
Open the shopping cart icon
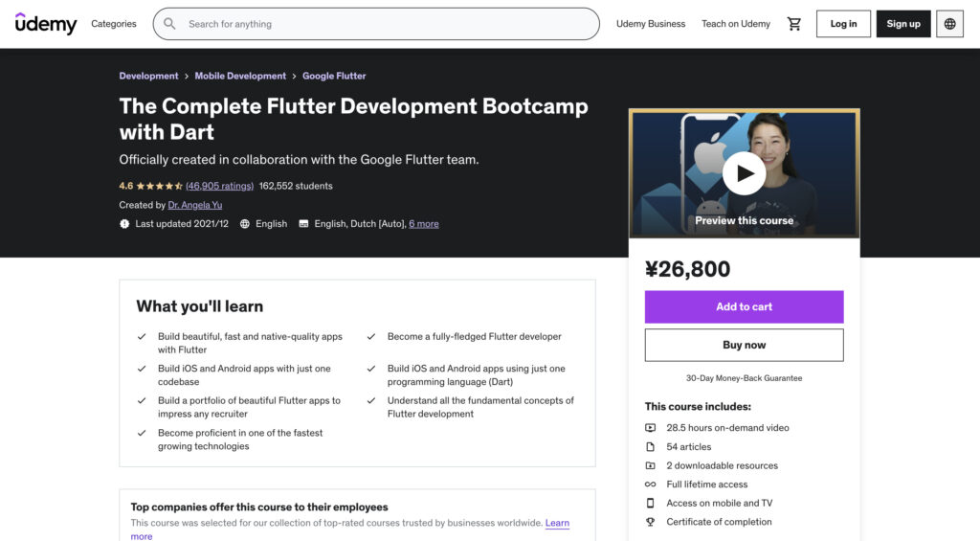pos(793,24)
